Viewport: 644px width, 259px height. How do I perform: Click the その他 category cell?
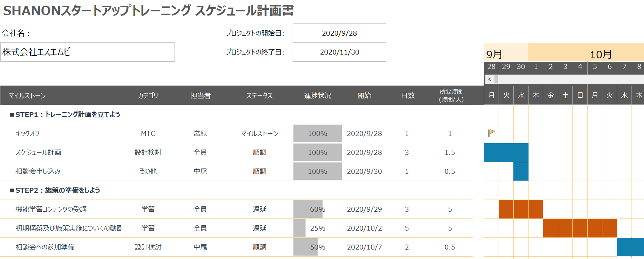(148, 171)
